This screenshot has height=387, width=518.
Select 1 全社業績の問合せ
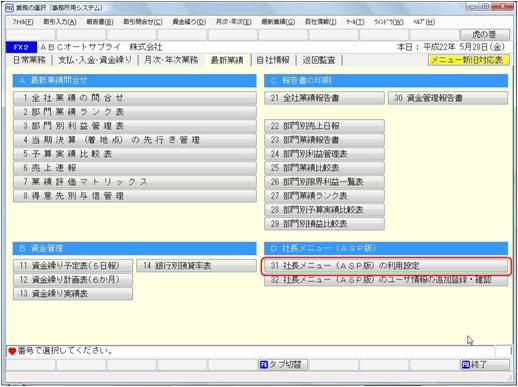(x=135, y=98)
